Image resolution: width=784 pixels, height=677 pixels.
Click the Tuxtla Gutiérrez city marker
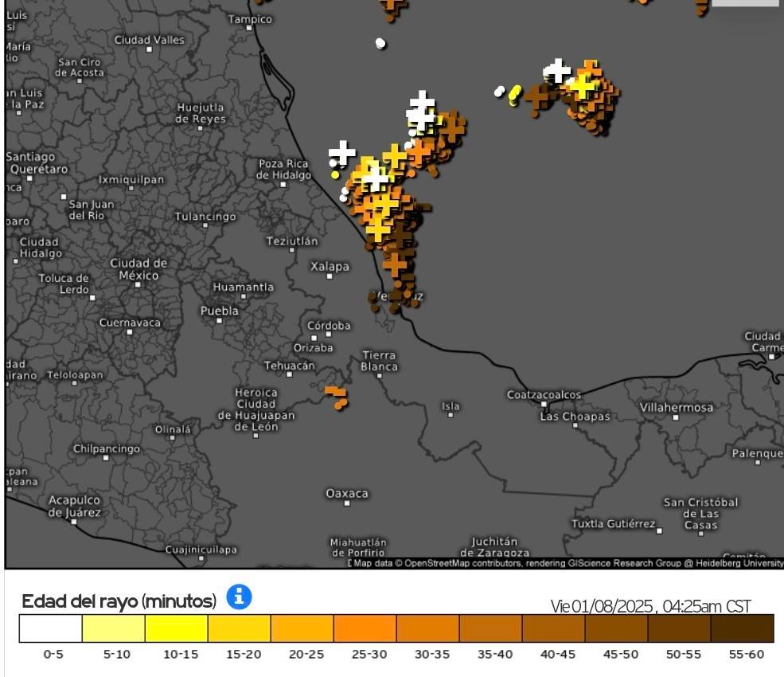coord(659,530)
